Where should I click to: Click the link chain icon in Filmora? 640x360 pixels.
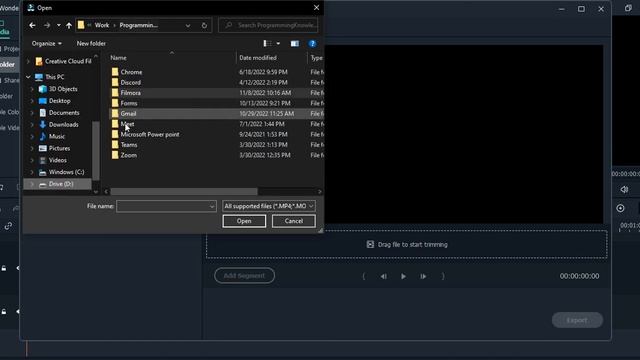click(8, 226)
